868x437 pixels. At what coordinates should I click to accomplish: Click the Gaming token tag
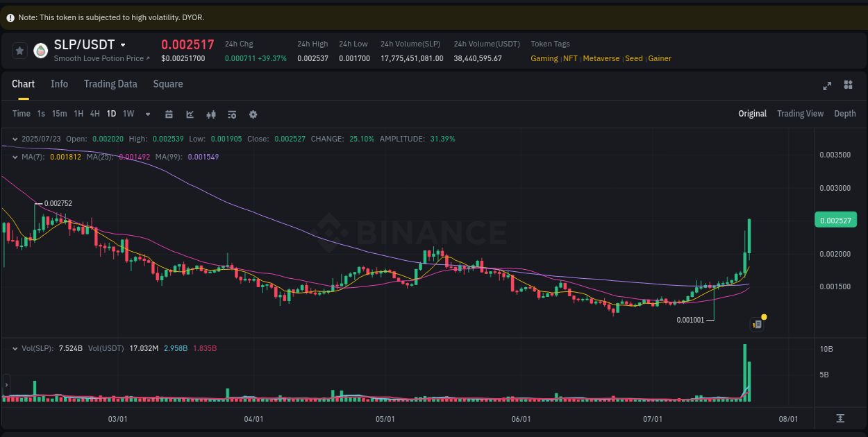click(x=544, y=58)
